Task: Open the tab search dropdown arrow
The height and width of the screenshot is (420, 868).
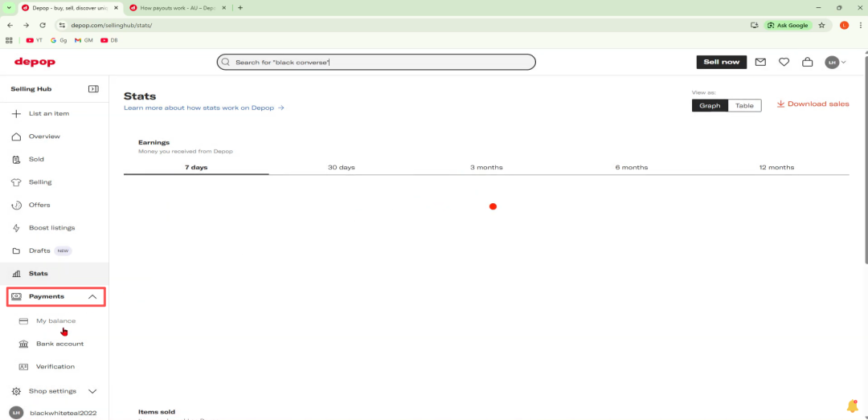Action: [8, 8]
